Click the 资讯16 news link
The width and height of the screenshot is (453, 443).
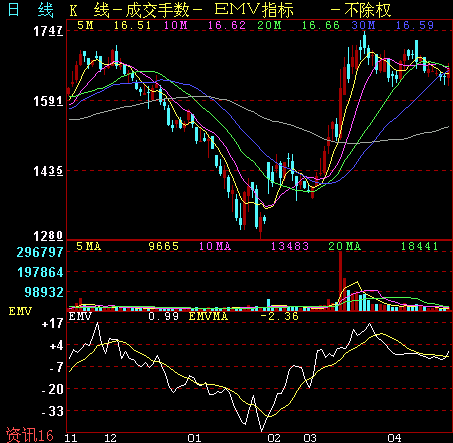[x=30, y=435]
